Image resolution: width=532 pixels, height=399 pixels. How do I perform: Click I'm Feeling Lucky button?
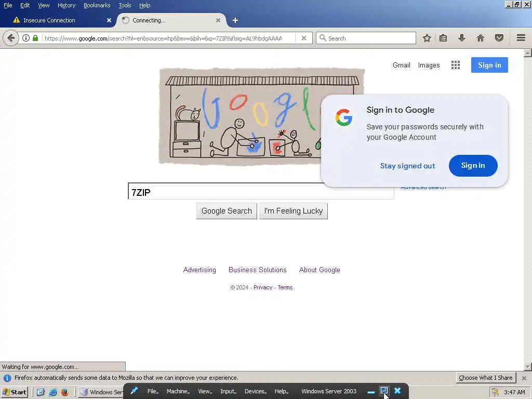[x=294, y=211]
